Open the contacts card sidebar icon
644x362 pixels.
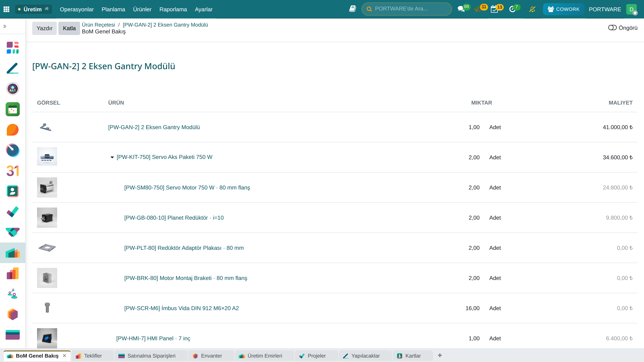click(x=12, y=191)
